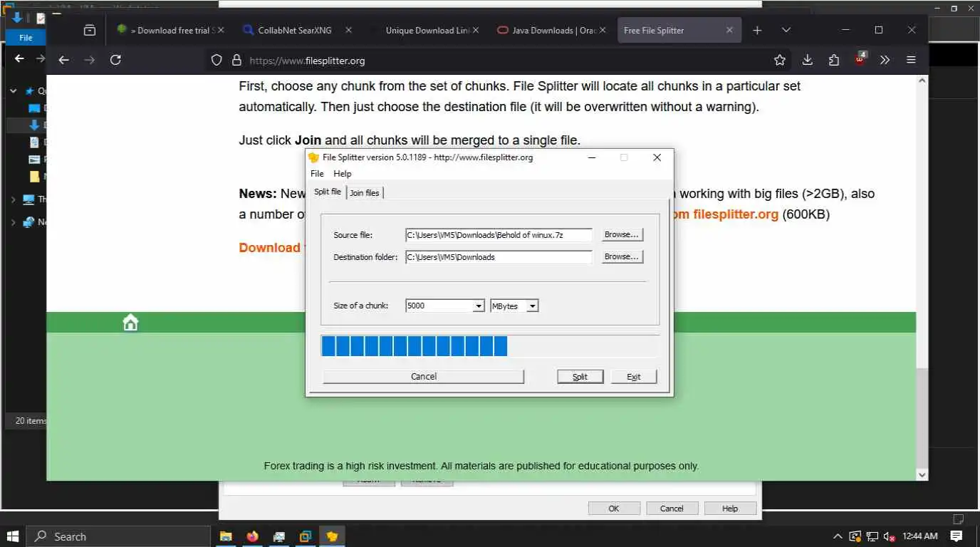Close the Free File Splitter tab

pyautogui.click(x=729, y=30)
